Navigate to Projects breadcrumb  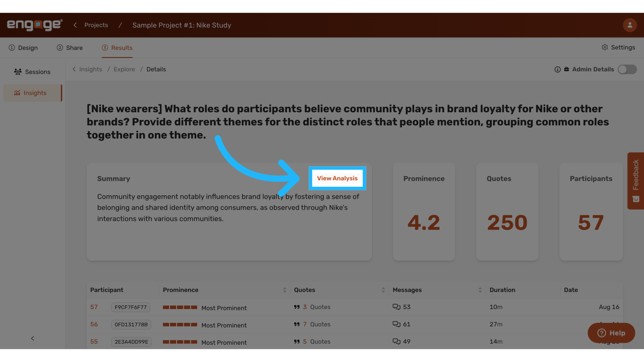point(96,25)
